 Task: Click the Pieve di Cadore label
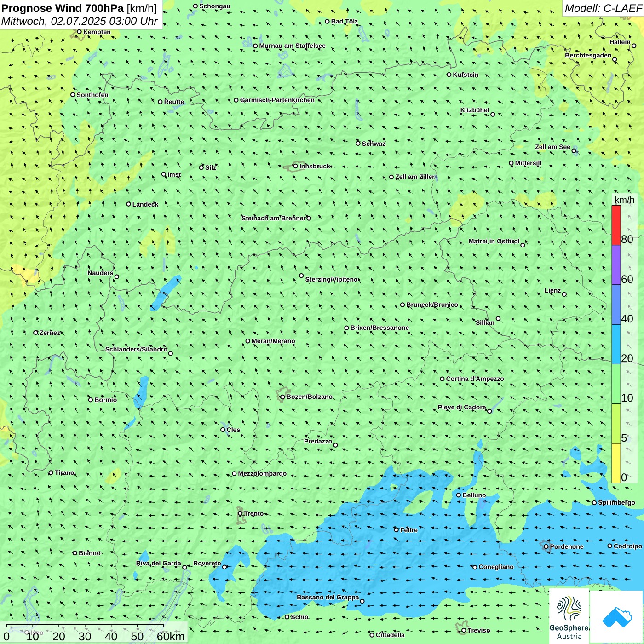pos(461,407)
